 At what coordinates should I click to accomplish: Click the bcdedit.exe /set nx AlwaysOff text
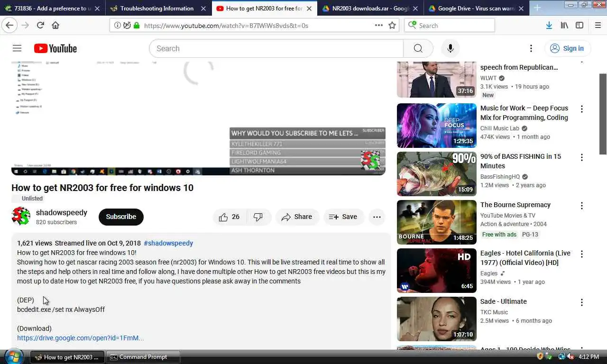tap(61, 309)
